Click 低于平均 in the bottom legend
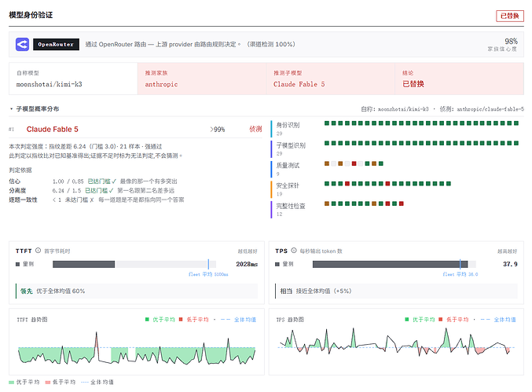 (61, 382)
